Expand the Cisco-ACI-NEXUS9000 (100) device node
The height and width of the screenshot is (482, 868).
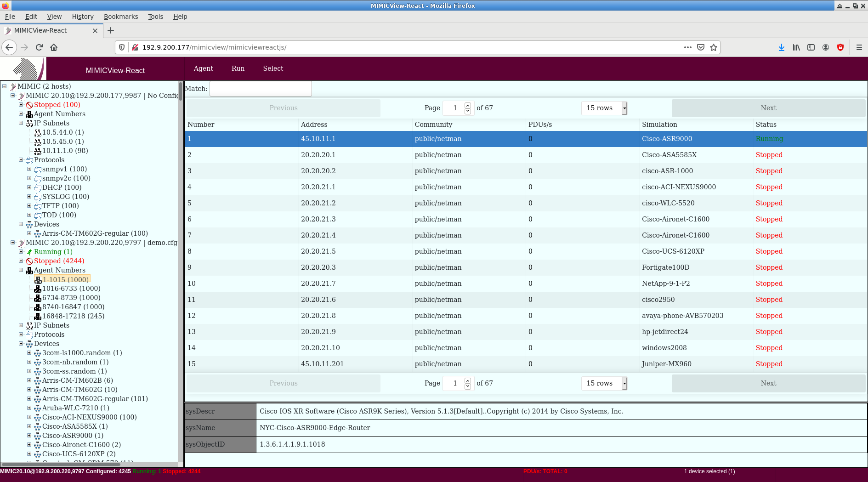pyautogui.click(x=29, y=417)
